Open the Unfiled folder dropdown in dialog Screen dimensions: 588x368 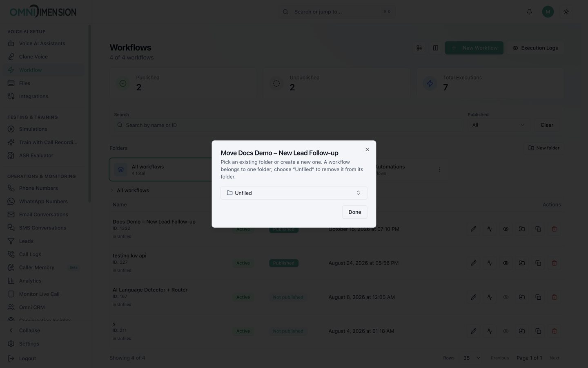[x=294, y=193]
